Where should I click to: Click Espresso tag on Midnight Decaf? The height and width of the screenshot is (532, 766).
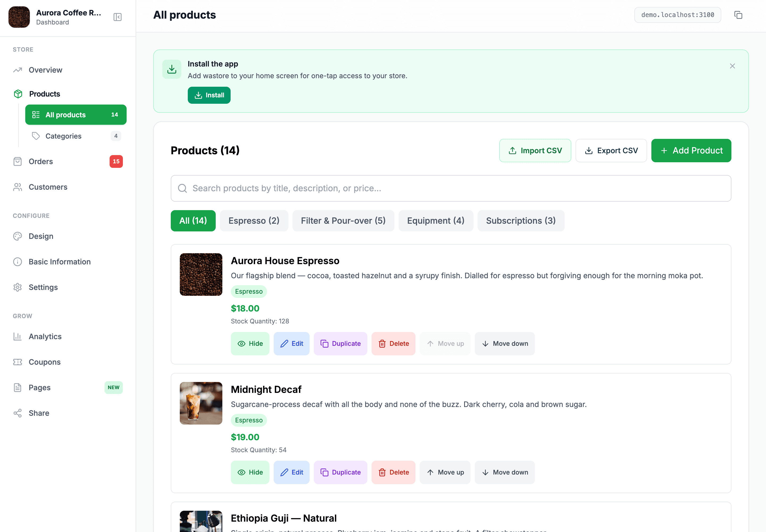point(249,420)
